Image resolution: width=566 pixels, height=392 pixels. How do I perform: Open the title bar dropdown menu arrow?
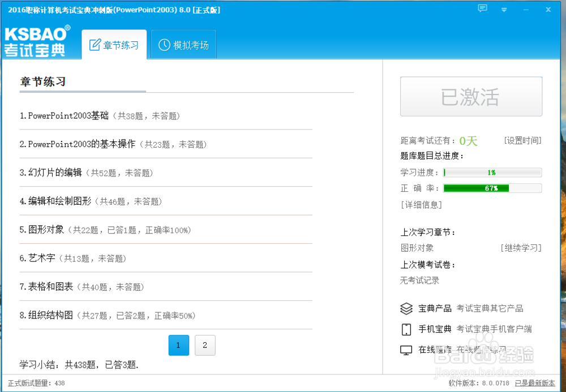coord(504,10)
